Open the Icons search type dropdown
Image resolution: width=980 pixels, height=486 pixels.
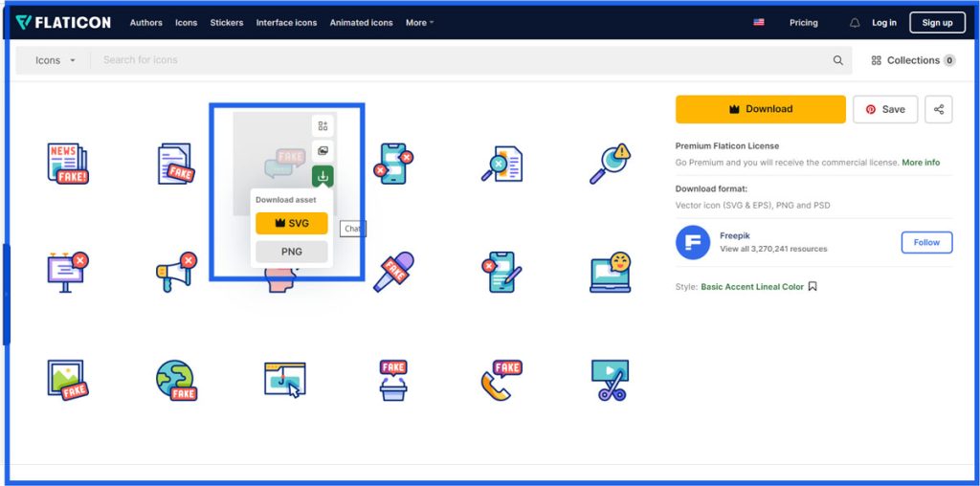[x=55, y=60]
